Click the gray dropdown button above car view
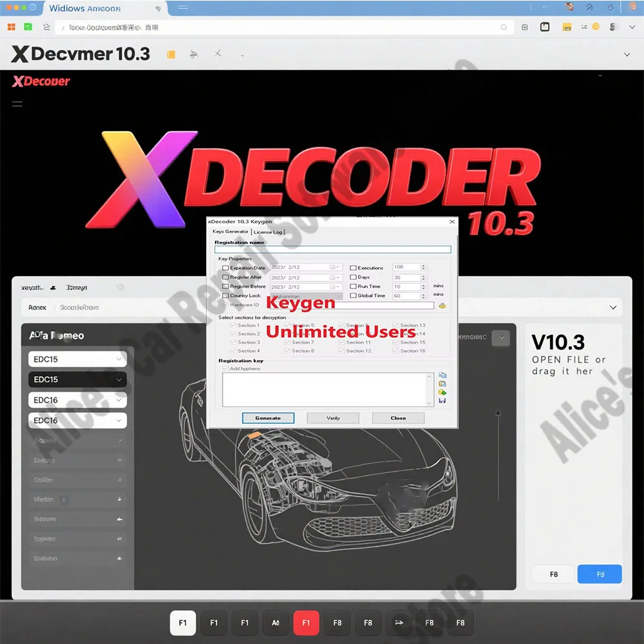644x644 pixels. coord(500,338)
